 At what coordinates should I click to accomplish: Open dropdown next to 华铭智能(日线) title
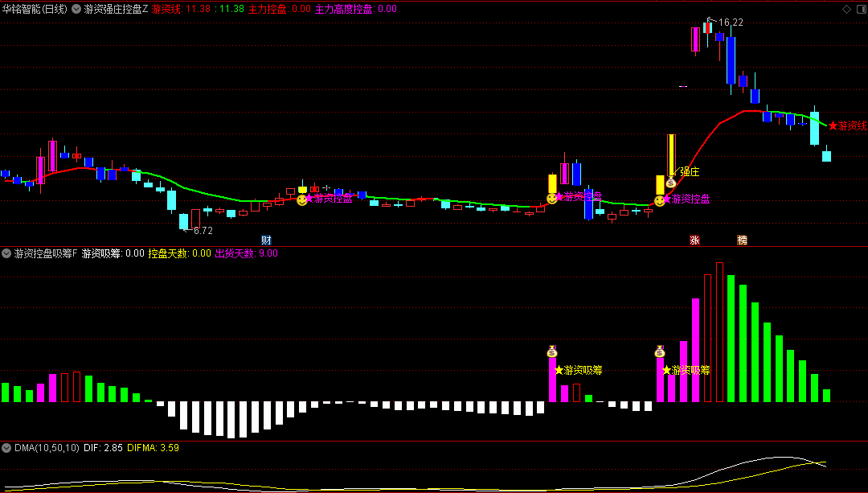pyautogui.click(x=76, y=9)
